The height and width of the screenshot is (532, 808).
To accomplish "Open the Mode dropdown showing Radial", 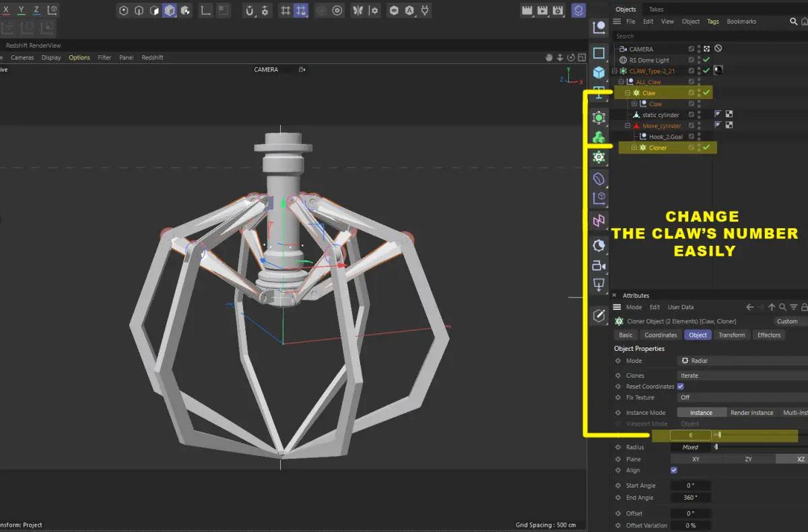I will point(743,361).
